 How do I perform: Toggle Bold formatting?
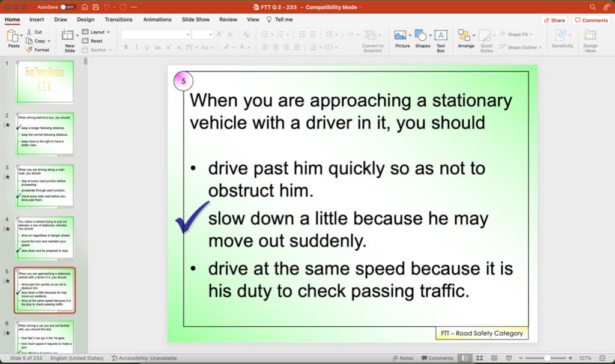[x=126, y=47]
